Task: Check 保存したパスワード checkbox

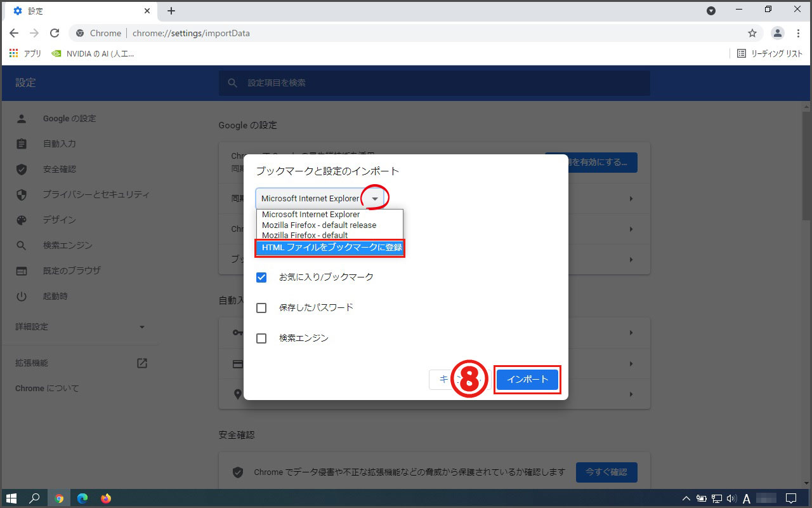Action: [261, 307]
